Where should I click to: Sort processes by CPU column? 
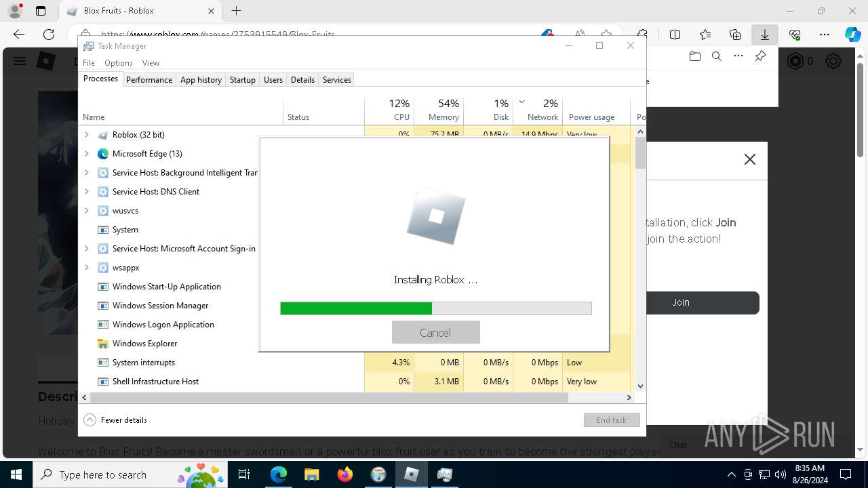(x=389, y=110)
